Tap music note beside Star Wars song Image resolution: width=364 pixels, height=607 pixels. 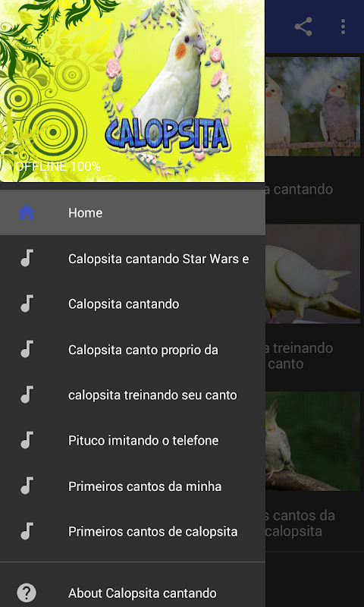click(27, 258)
